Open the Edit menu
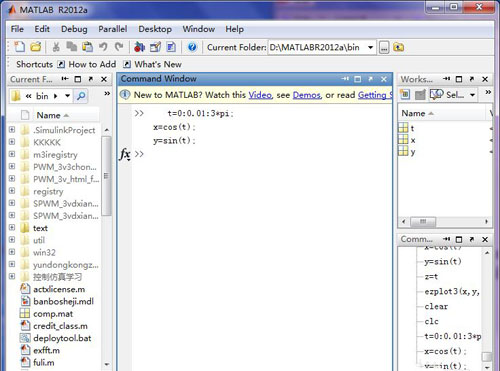 click(42, 29)
